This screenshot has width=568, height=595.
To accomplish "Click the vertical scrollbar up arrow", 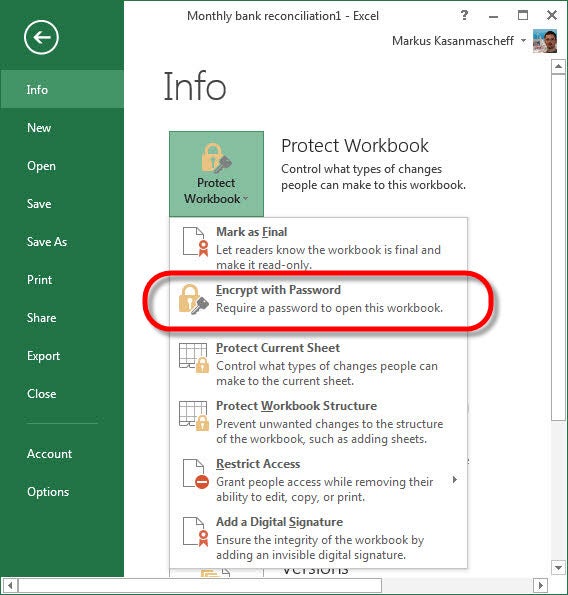I will coord(558,67).
